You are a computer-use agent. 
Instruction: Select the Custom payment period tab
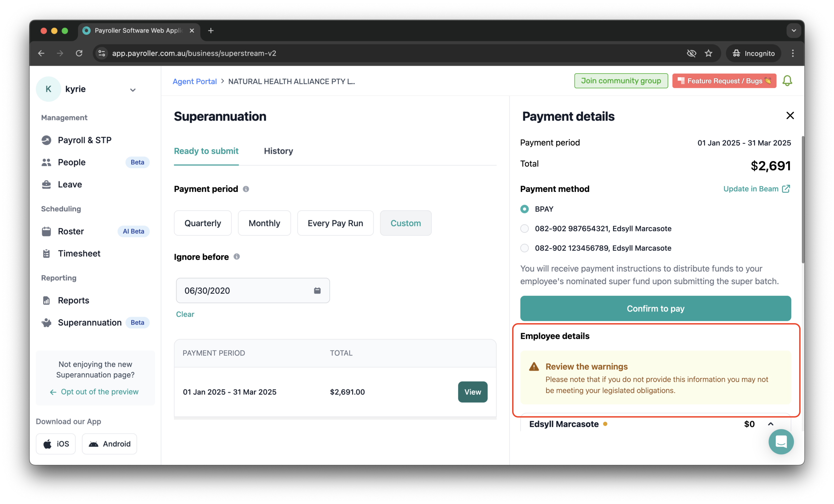[x=406, y=223]
